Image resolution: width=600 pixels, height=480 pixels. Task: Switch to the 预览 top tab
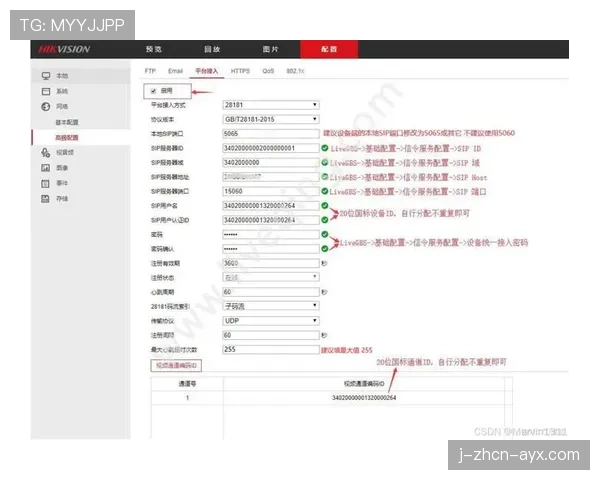[x=154, y=49]
